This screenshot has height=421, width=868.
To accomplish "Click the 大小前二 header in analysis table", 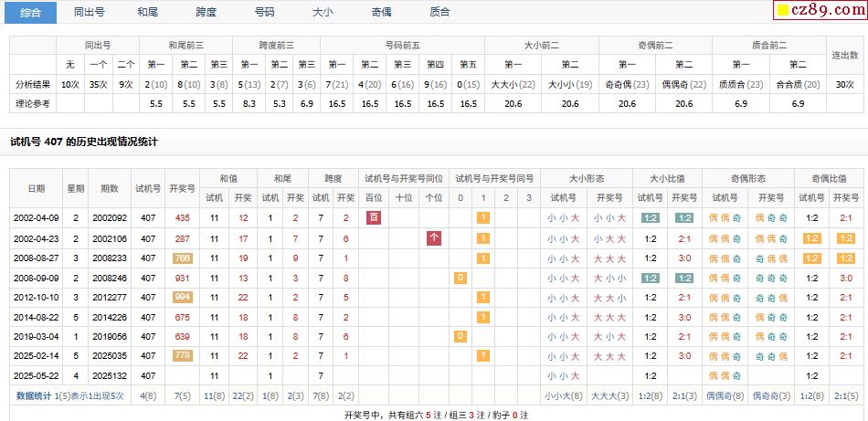I will 542,46.
